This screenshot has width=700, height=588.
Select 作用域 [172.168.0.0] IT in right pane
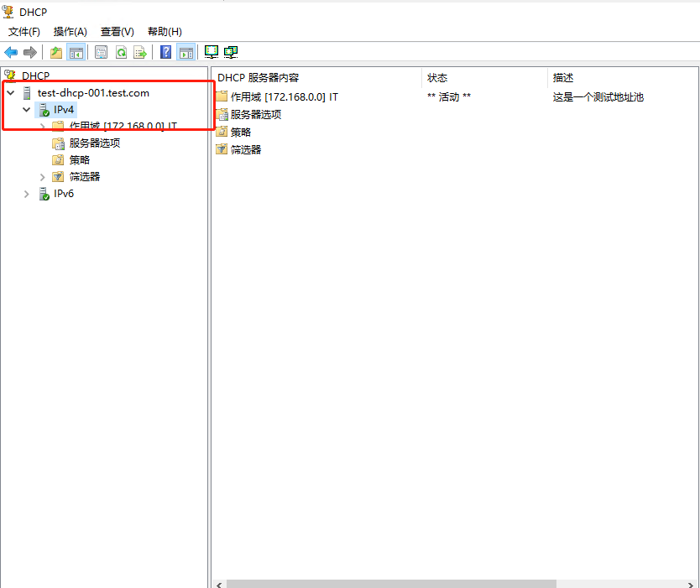click(285, 96)
